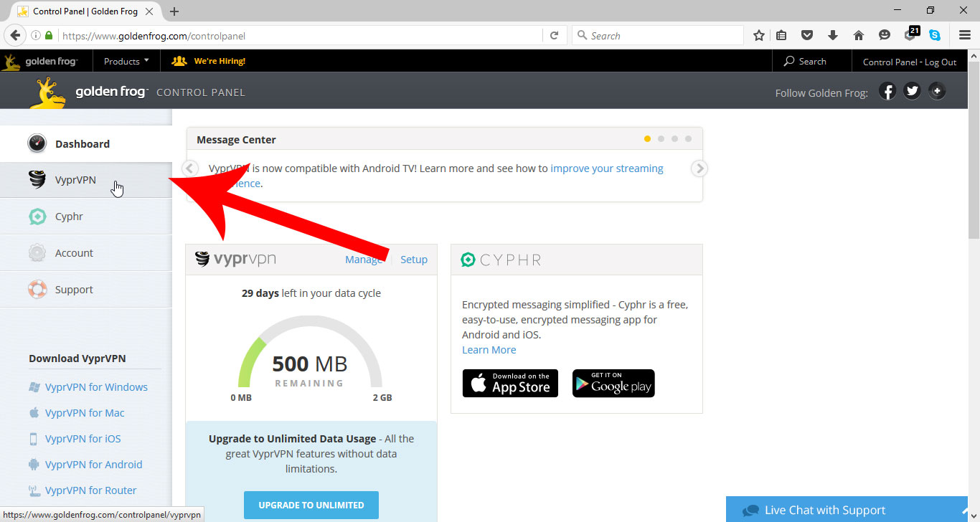Click Manage link in VyprVPN card
Viewport: 980px width, 522px height.
pos(364,260)
